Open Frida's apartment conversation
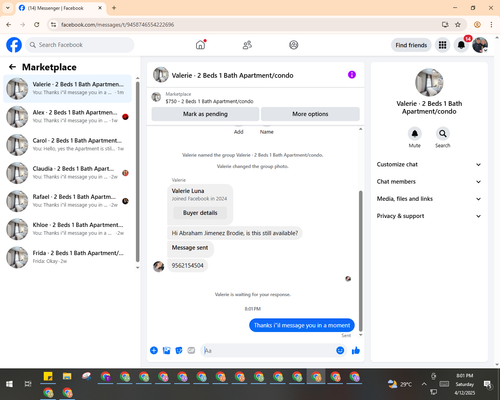This screenshot has width=500, height=400. point(67,257)
